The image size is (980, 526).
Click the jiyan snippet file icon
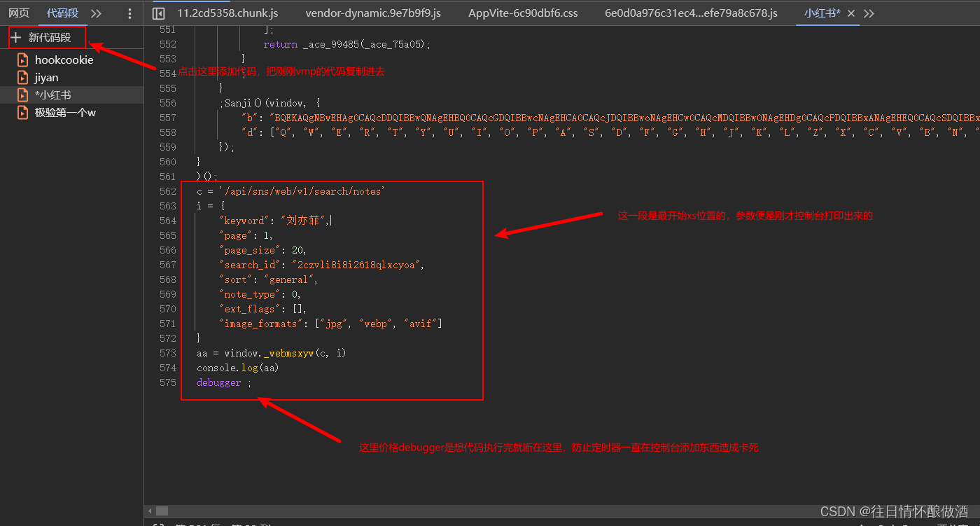pyautogui.click(x=23, y=78)
